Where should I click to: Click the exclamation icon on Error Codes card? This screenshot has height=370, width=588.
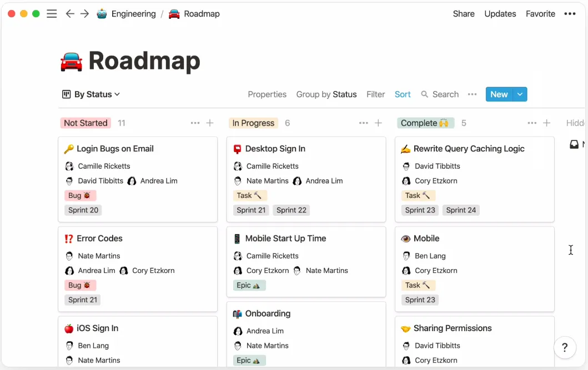click(69, 239)
